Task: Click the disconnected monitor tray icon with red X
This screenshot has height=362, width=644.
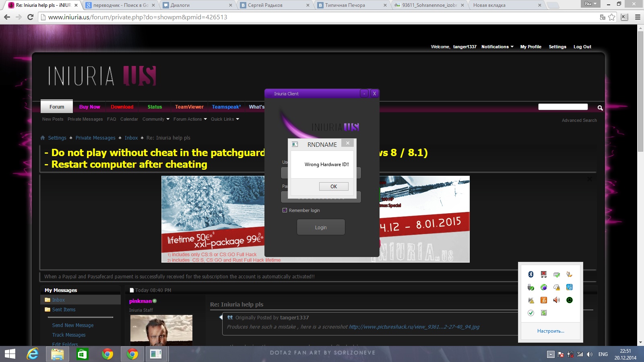Action: 544,274
